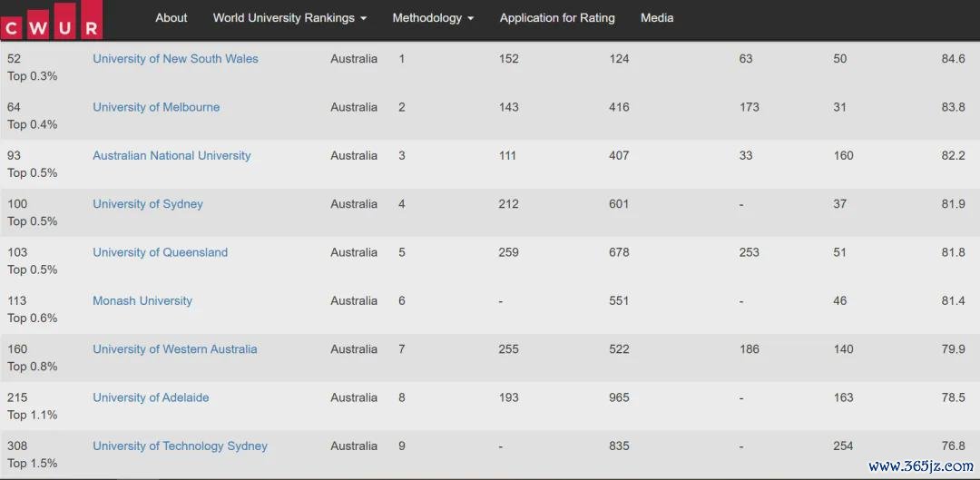Viewport: 980px width, 480px height.
Task: Open University of Melbourne link
Action: pyautogui.click(x=156, y=107)
